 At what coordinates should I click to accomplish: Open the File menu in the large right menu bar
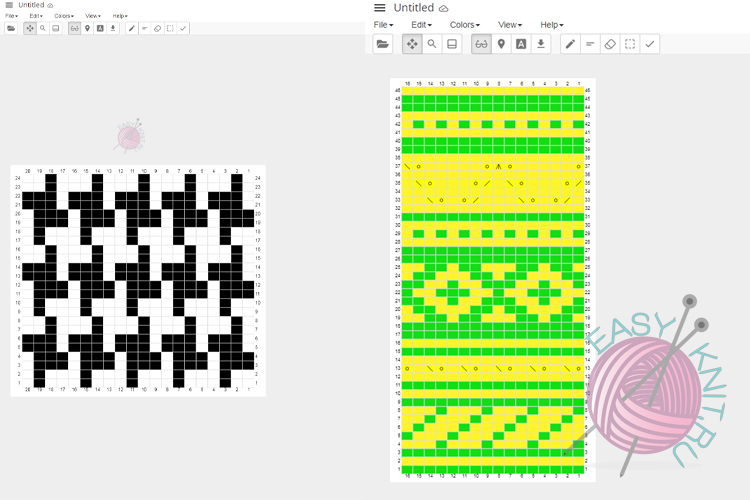[383, 25]
